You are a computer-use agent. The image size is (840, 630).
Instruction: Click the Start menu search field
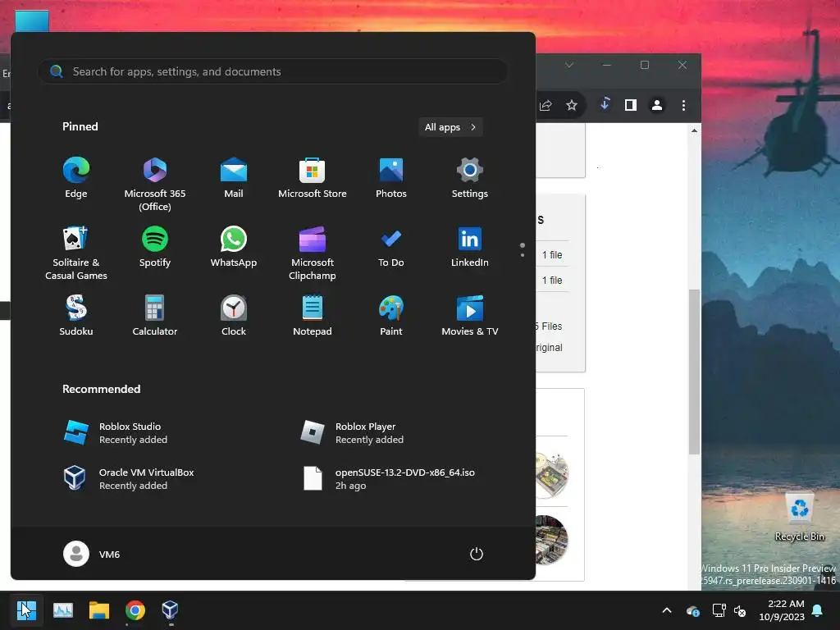pos(272,71)
